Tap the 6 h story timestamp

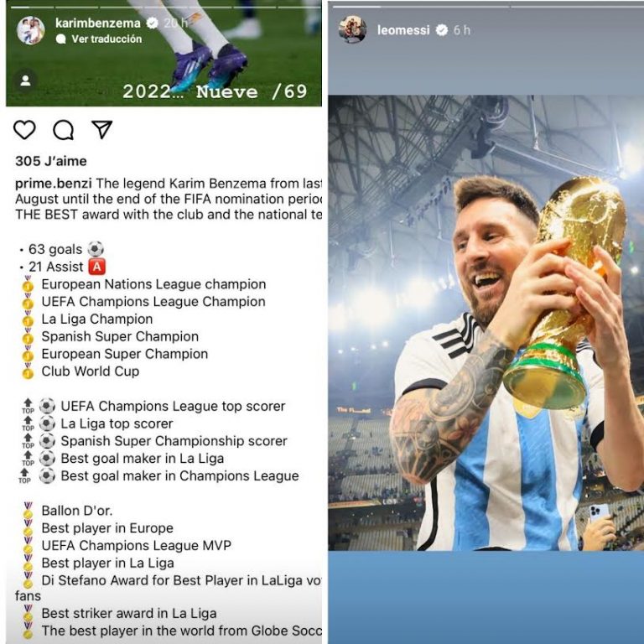point(462,30)
